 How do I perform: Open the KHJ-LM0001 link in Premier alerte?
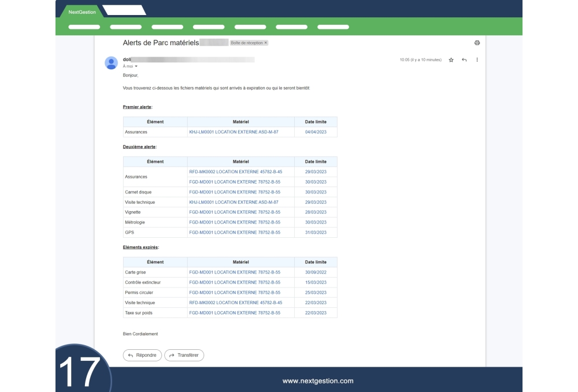tap(234, 132)
